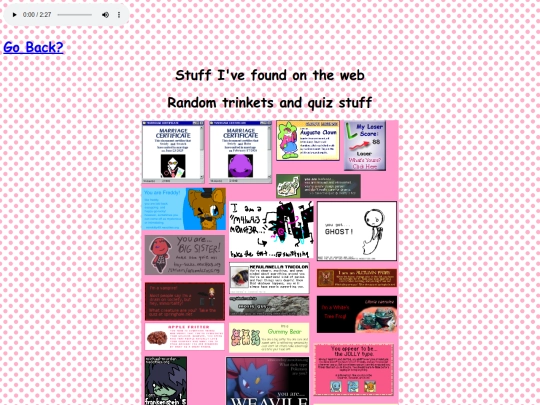The height and width of the screenshot is (405, 540).
Task: Click the audio time display 0:00 / 2:27
Action: (37, 15)
